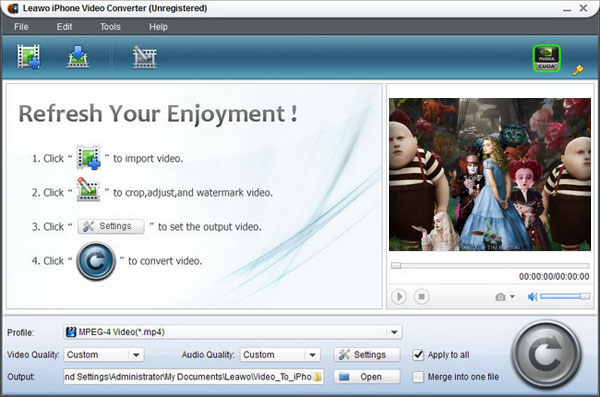Image resolution: width=600 pixels, height=397 pixels.
Task: Click the Open output folder button
Action: click(x=367, y=377)
